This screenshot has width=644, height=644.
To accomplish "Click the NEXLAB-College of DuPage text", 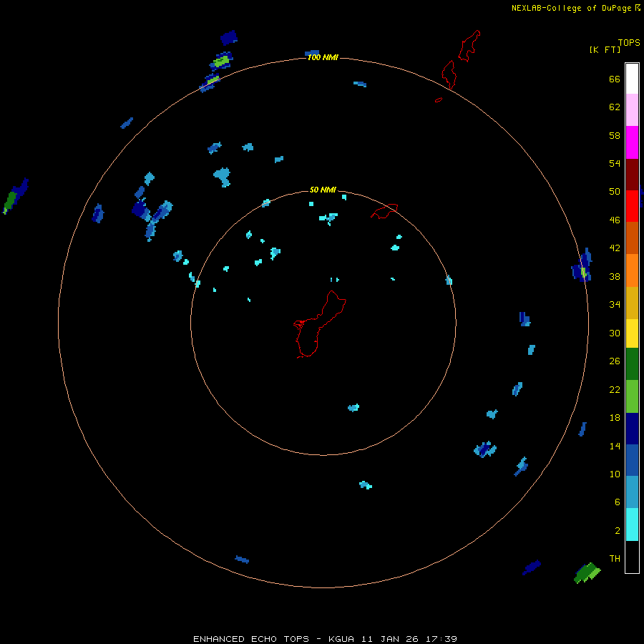I will (572, 8).
